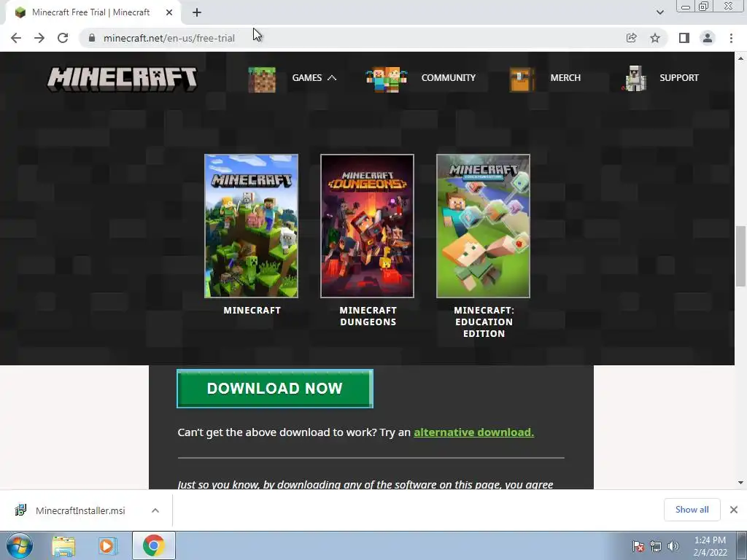Open a new browser tab
The image size is (747, 560).
(197, 12)
